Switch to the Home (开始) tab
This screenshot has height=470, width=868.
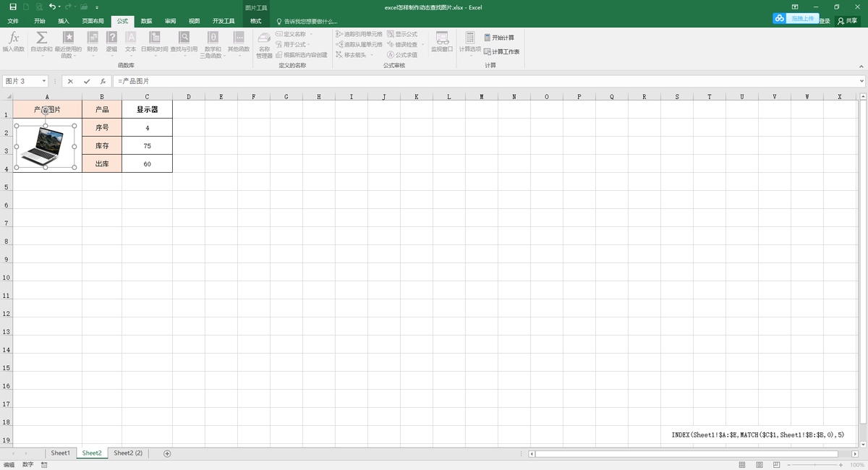click(x=39, y=21)
